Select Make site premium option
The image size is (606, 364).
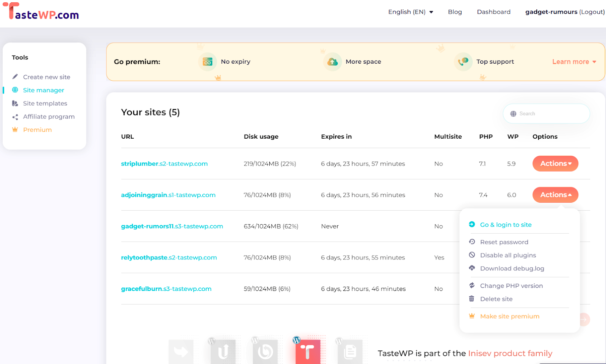pyautogui.click(x=510, y=316)
